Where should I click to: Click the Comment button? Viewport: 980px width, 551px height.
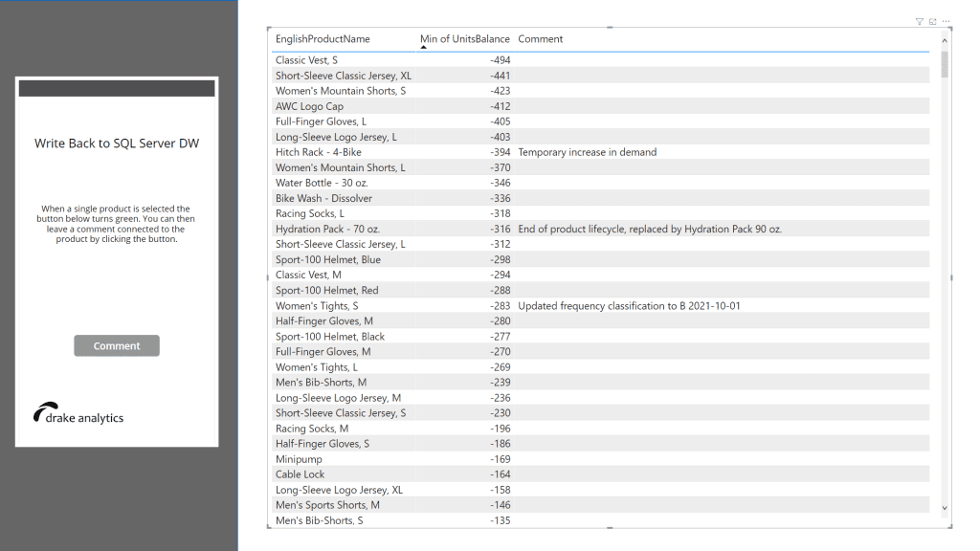pos(117,346)
